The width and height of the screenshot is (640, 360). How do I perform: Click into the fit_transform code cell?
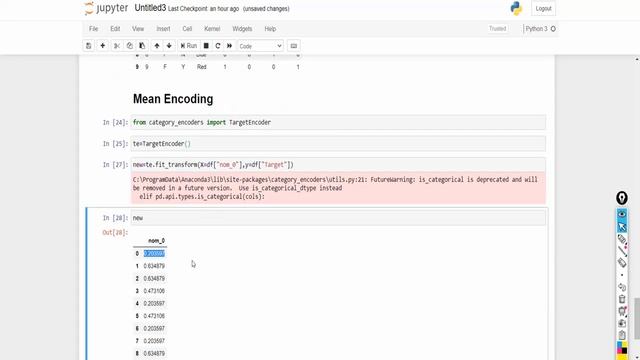338,165
